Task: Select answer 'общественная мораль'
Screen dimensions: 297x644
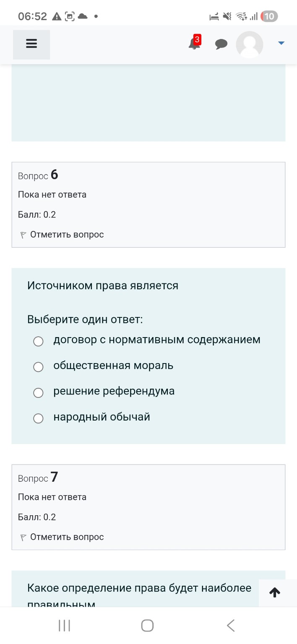Action: coord(38,367)
